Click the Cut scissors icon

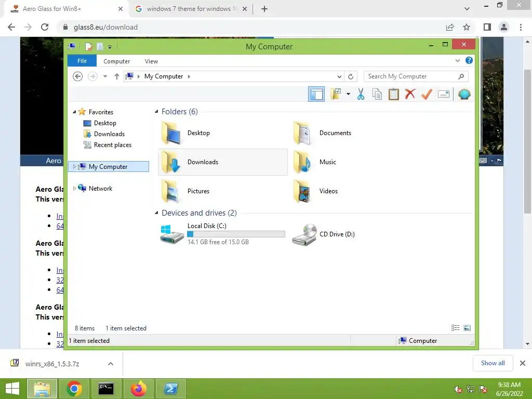[361, 94]
